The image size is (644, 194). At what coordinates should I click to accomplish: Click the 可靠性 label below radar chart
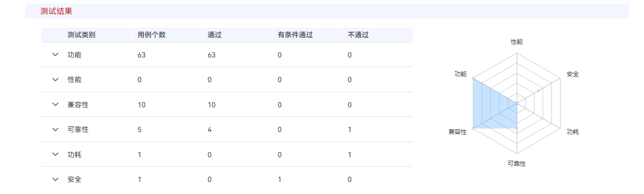[517, 164]
